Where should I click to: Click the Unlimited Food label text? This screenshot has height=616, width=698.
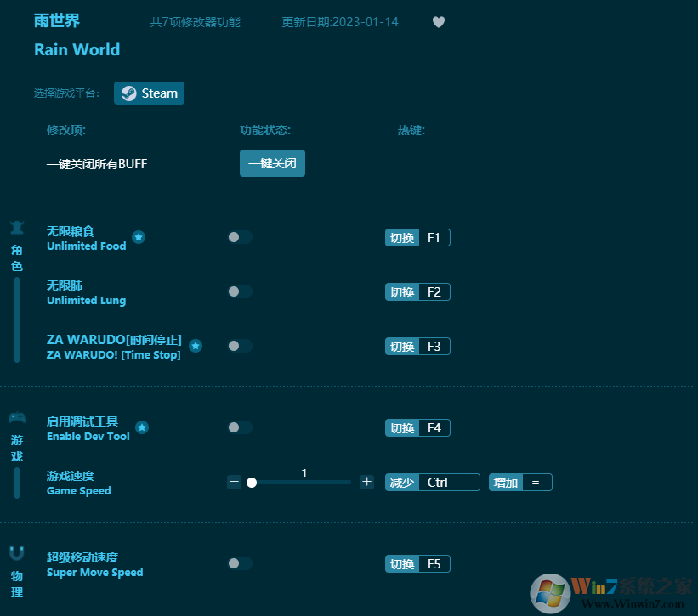[x=87, y=246]
